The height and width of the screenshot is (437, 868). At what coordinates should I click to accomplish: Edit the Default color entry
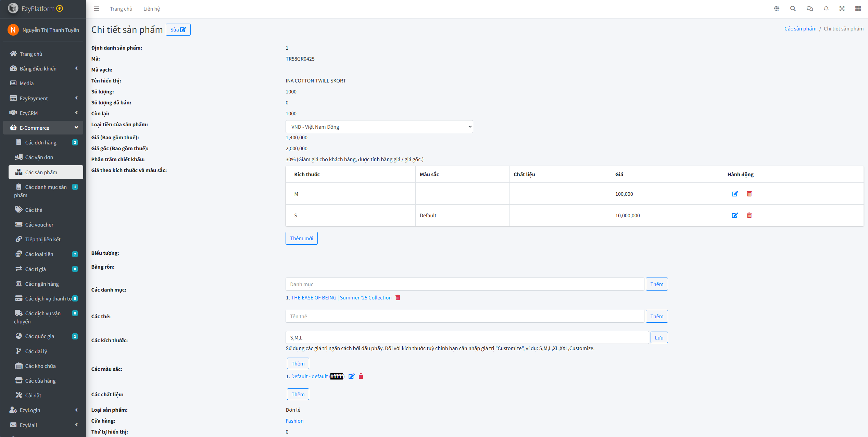[x=351, y=376]
